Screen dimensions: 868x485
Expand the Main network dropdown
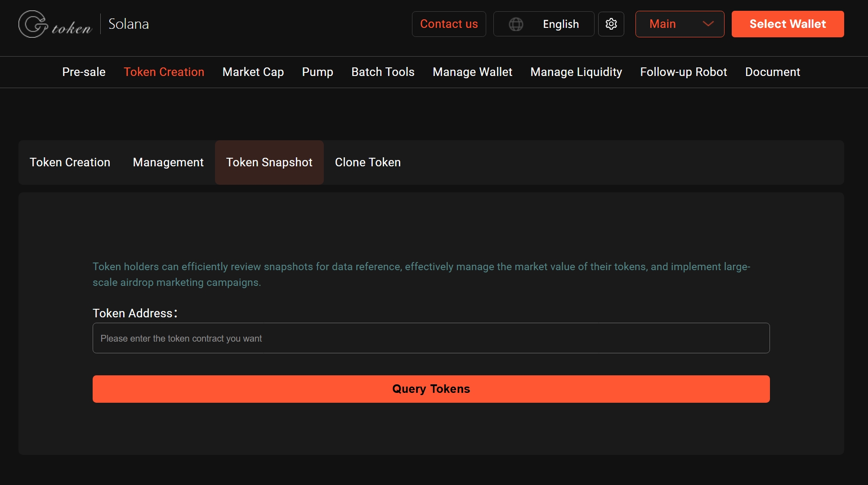coord(679,24)
